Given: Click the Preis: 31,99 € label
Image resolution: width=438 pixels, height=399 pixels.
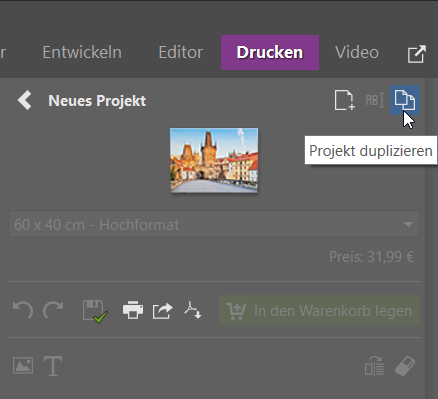Looking at the screenshot, I should (372, 257).
